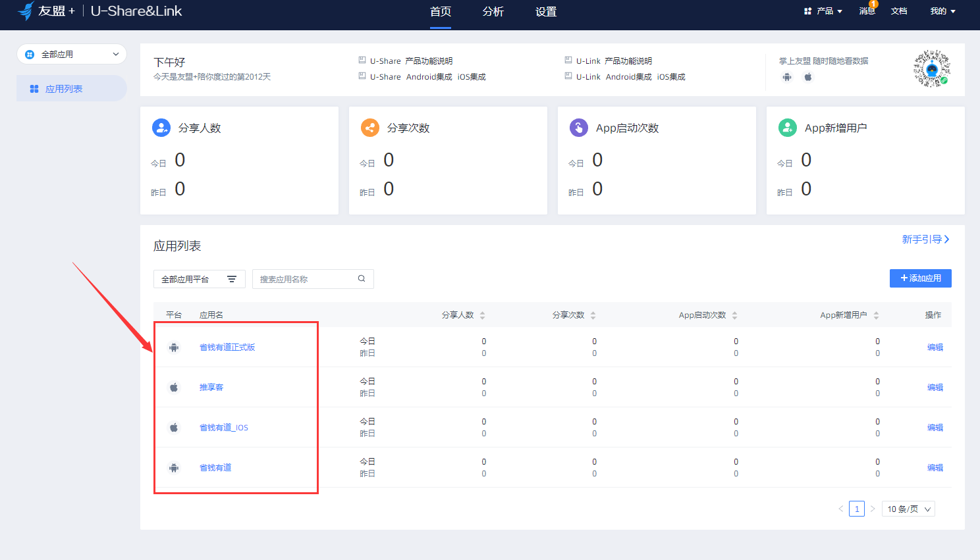This screenshot has height=560, width=980.
Task: Click the 应用列表 sidebar grid icon
Action: (x=34, y=89)
